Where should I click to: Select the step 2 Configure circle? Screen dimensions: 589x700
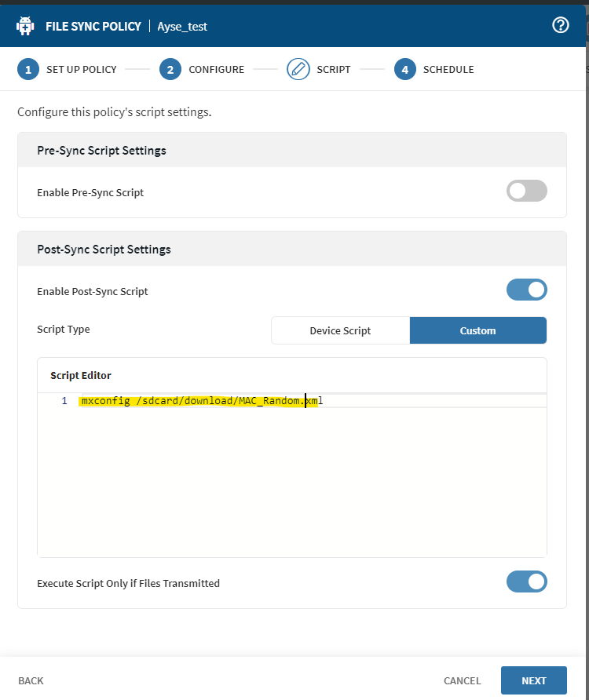[170, 70]
